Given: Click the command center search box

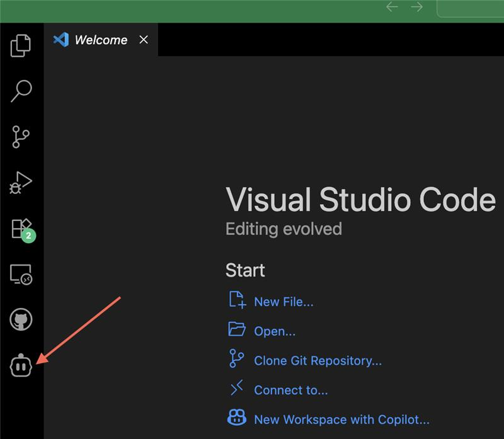Looking at the screenshot, I should click(x=472, y=8).
